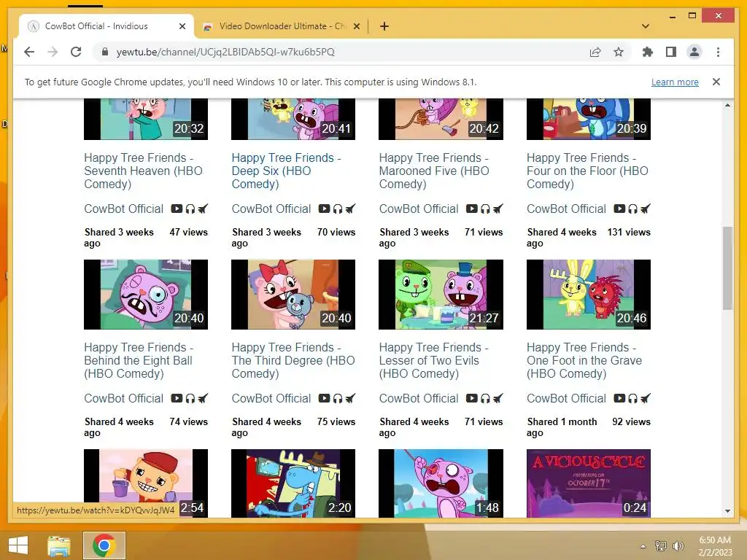Click the 1:48 video thumbnail
Screen dimensions: 747x560
tap(441, 483)
